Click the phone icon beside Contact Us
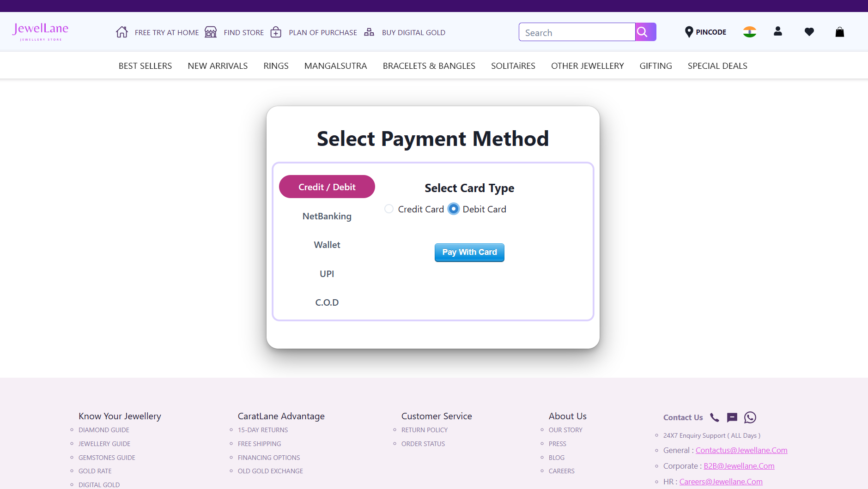This screenshot has width=868, height=489. (714, 417)
